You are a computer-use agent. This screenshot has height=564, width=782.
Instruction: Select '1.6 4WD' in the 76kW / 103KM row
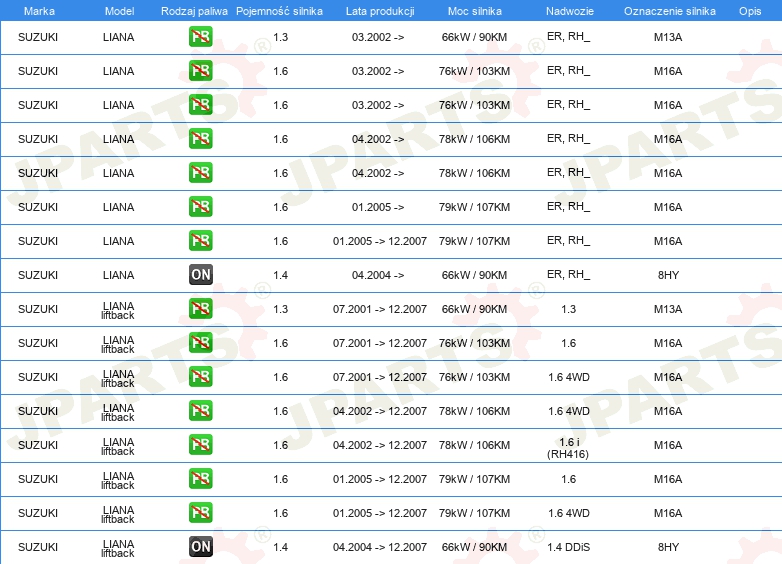[569, 377]
